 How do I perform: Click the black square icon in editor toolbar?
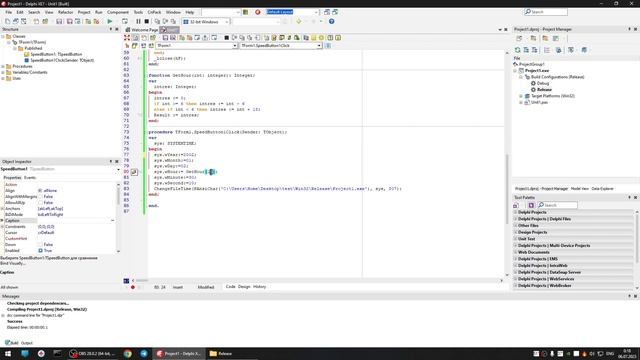pyautogui.click(x=227, y=38)
